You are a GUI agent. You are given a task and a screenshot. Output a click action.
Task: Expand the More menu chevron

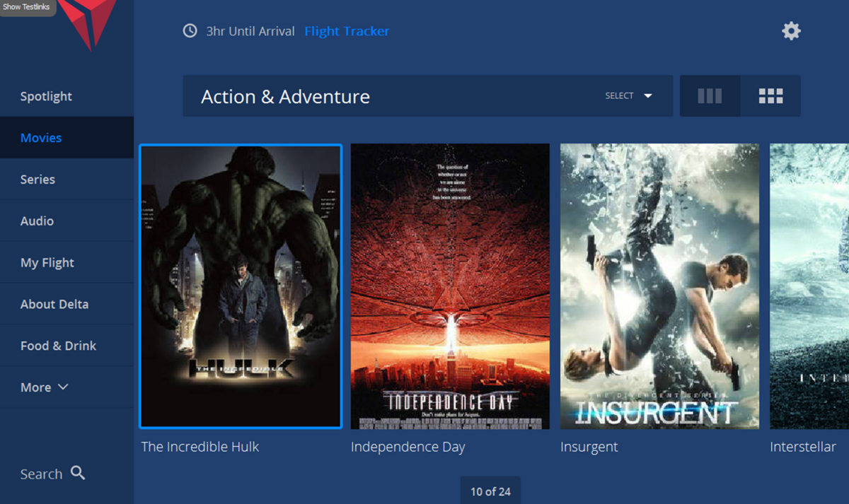63,387
